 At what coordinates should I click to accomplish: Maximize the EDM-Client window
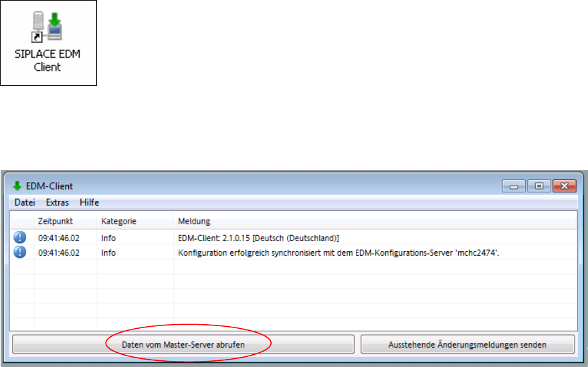click(539, 186)
